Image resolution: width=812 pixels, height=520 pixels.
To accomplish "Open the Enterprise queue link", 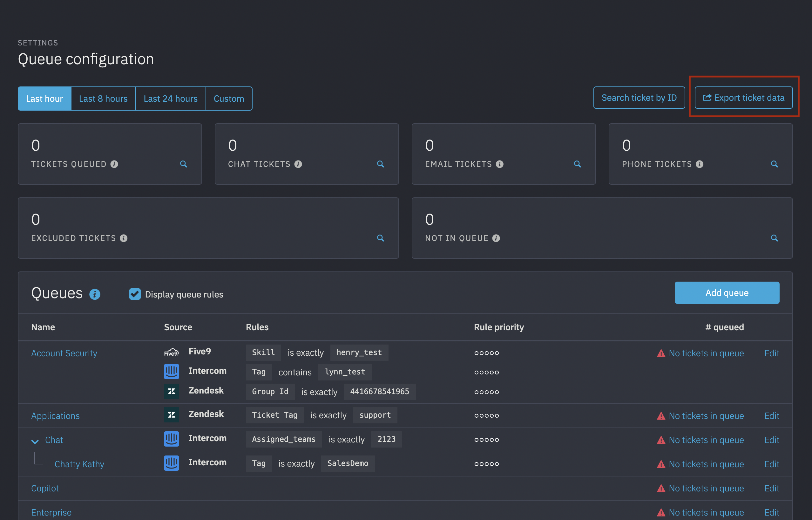I will [51, 513].
